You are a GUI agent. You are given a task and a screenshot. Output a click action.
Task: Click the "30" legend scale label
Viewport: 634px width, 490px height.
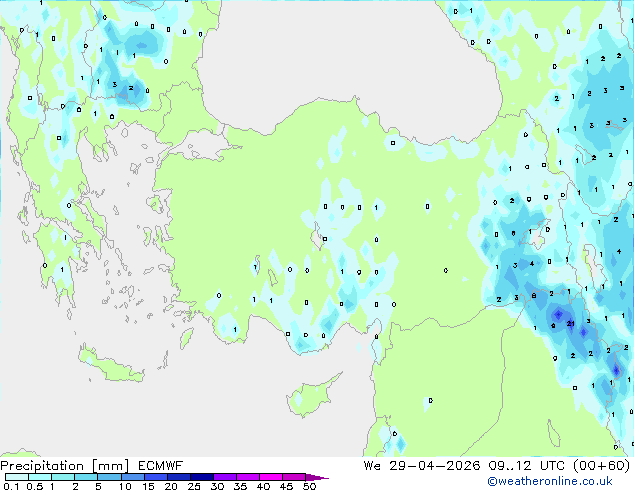pos(217,486)
